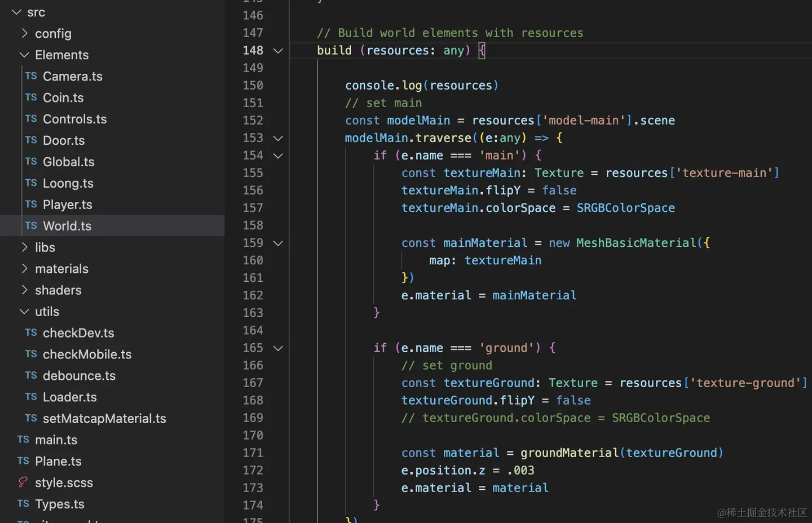Viewport: 812px width, 523px height.
Task: Open Loong.ts file
Action: click(68, 183)
